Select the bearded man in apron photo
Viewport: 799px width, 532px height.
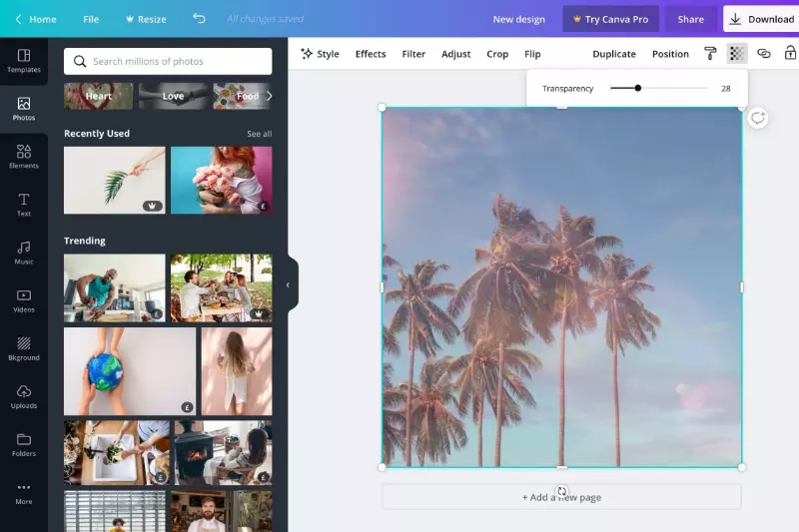coord(221,511)
